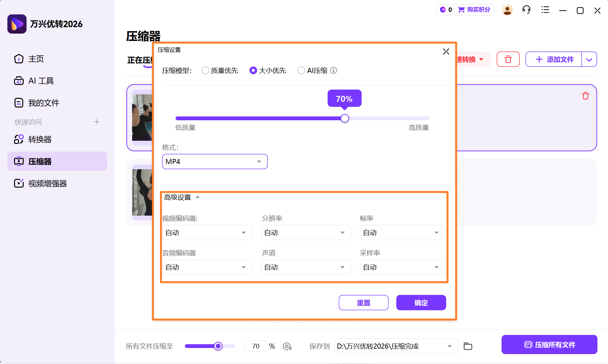Open the AI 工具 section in sidebar
This screenshot has height=364, width=608.
coord(41,81)
